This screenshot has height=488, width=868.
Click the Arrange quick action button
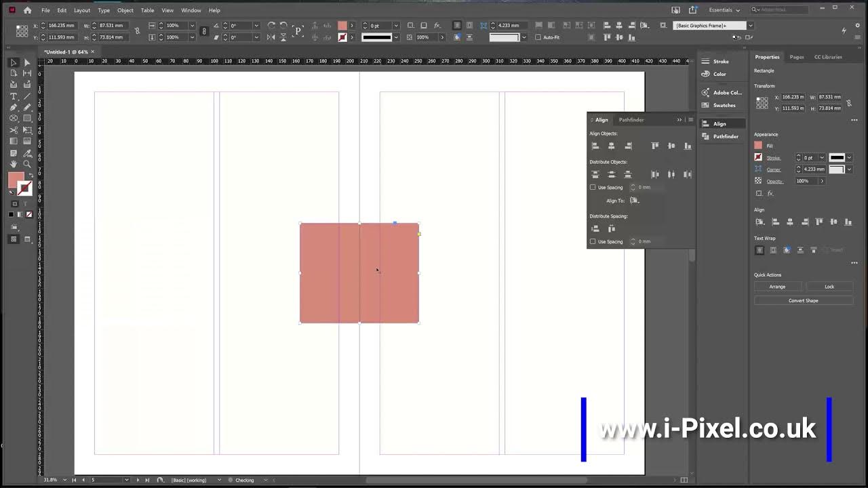[x=777, y=287]
